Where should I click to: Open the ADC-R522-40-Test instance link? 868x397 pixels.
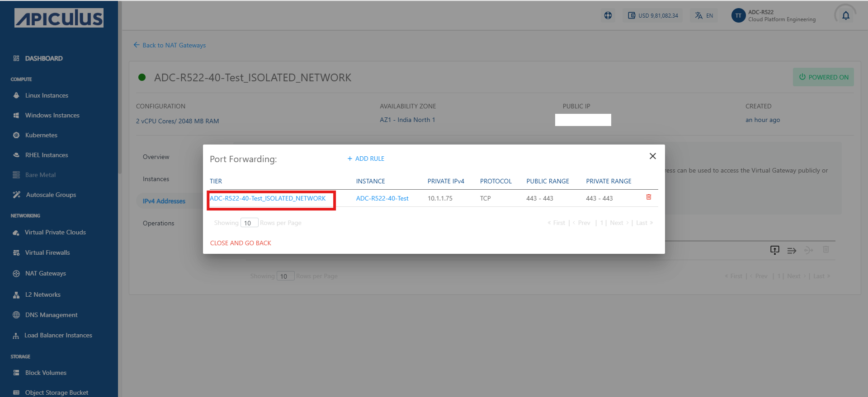click(x=382, y=199)
